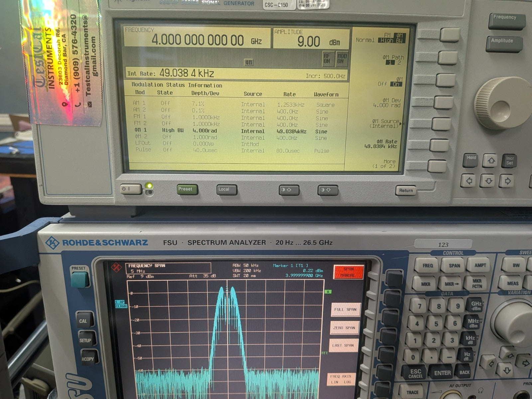Activate the SPAN MANUAL softkey
532x399 pixels.
(x=348, y=272)
